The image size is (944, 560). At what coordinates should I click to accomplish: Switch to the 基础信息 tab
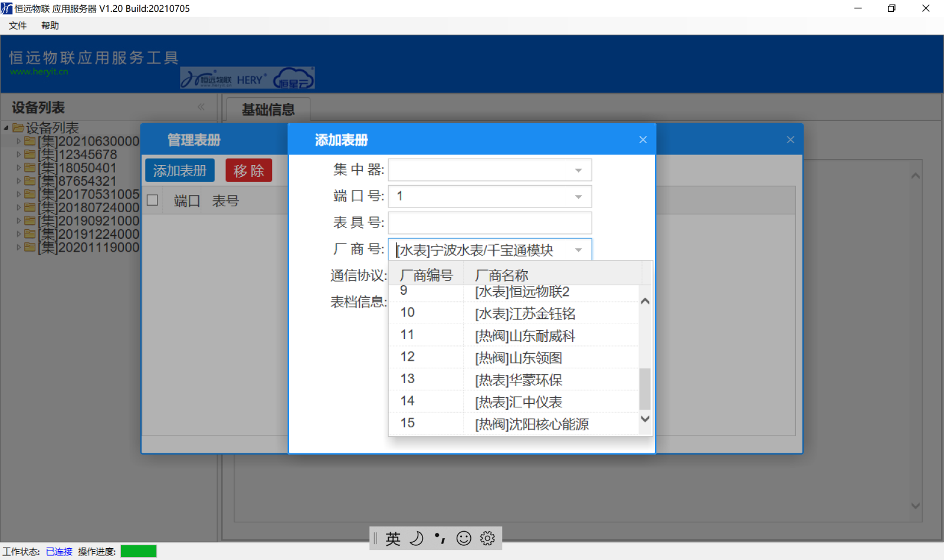pos(268,110)
